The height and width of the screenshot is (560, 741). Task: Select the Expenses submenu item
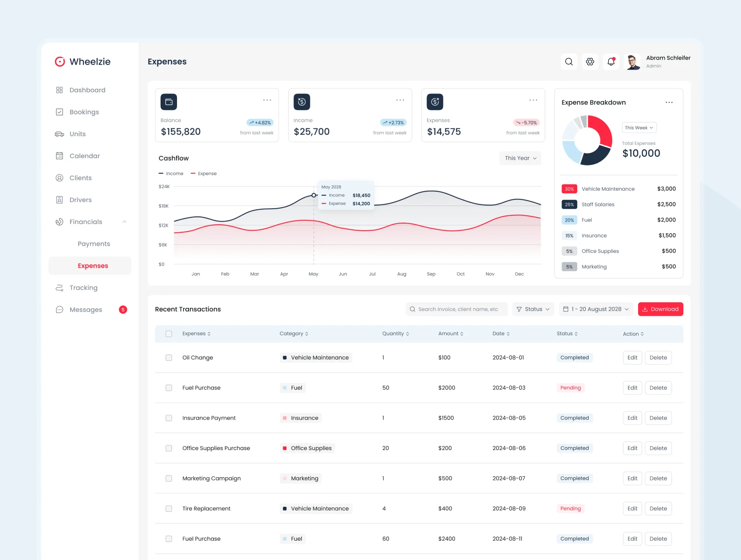(90, 266)
